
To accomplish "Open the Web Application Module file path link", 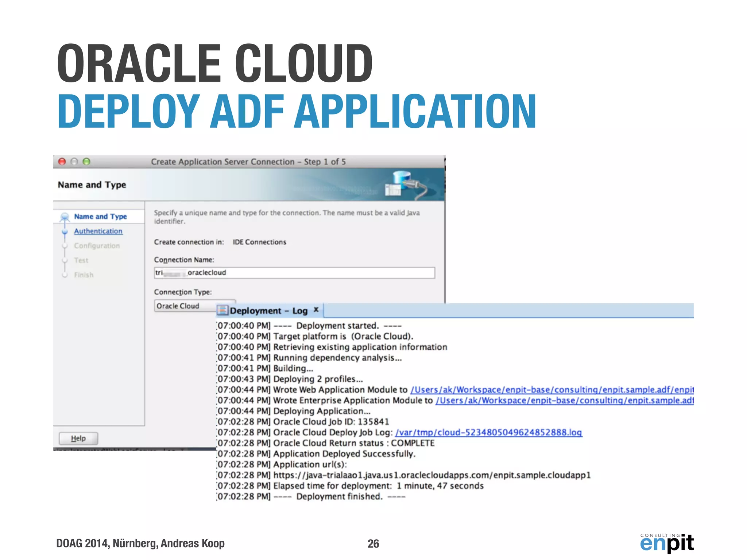I will coord(552,390).
